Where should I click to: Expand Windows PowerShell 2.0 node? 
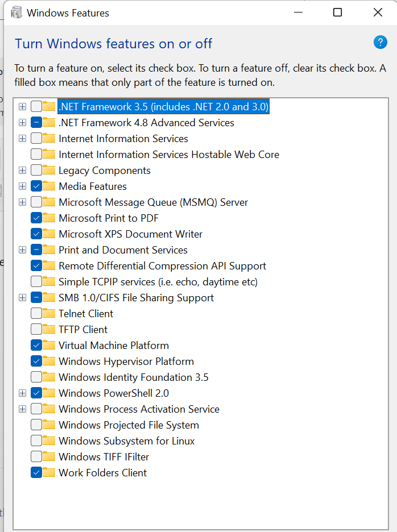tap(22, 393)
